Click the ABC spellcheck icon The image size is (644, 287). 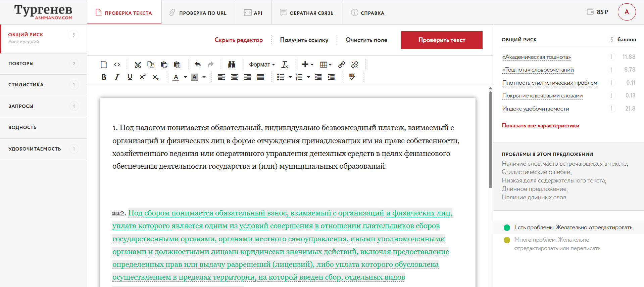[352, 77]
